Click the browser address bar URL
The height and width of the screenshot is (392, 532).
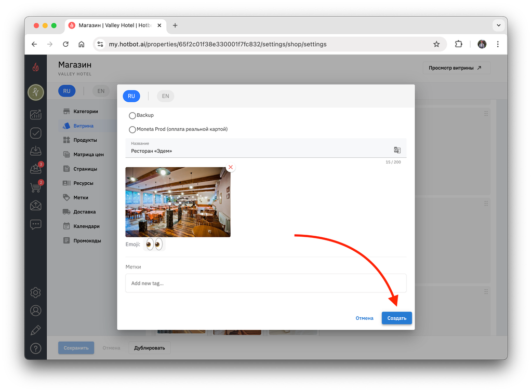click(218, 44)
